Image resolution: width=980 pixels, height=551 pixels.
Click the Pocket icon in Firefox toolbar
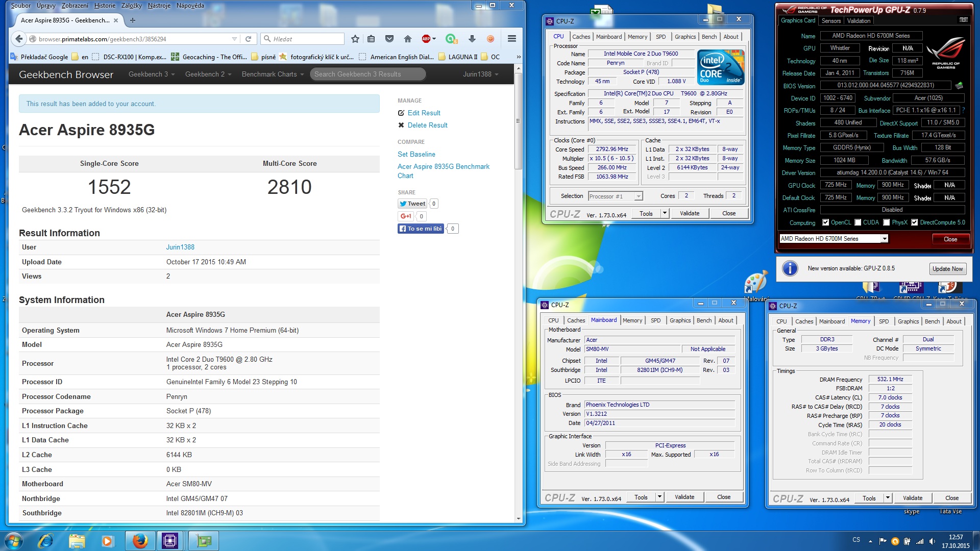(x=389, y=39)
